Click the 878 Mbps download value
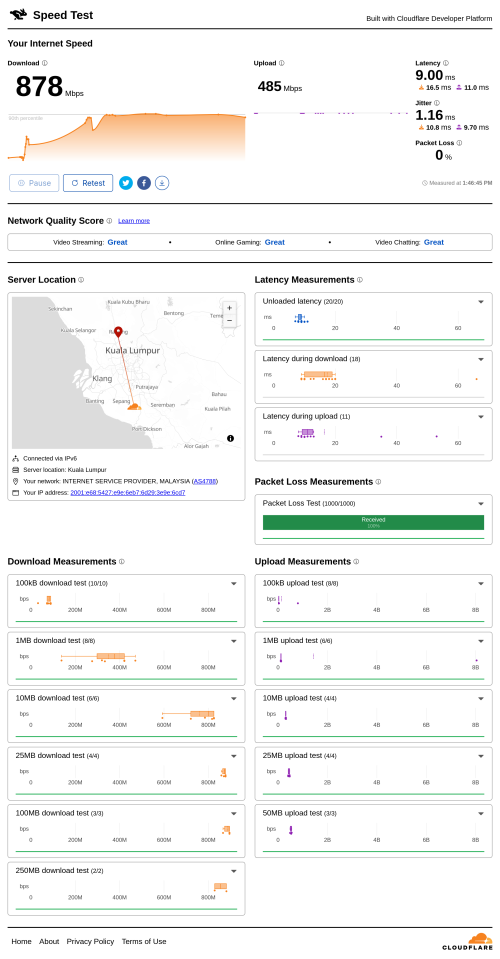 [50, 87]
